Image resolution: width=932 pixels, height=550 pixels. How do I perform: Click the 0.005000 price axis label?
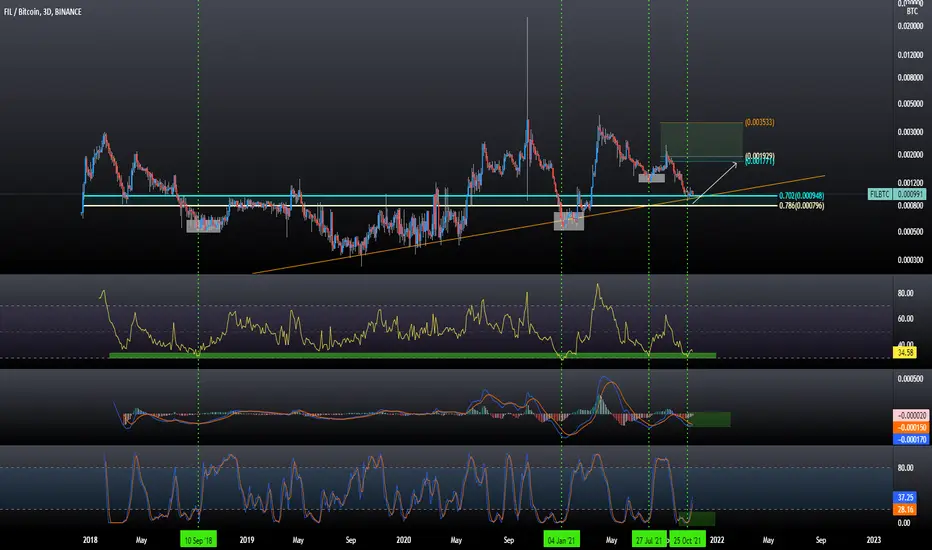[x=910, y=103]
